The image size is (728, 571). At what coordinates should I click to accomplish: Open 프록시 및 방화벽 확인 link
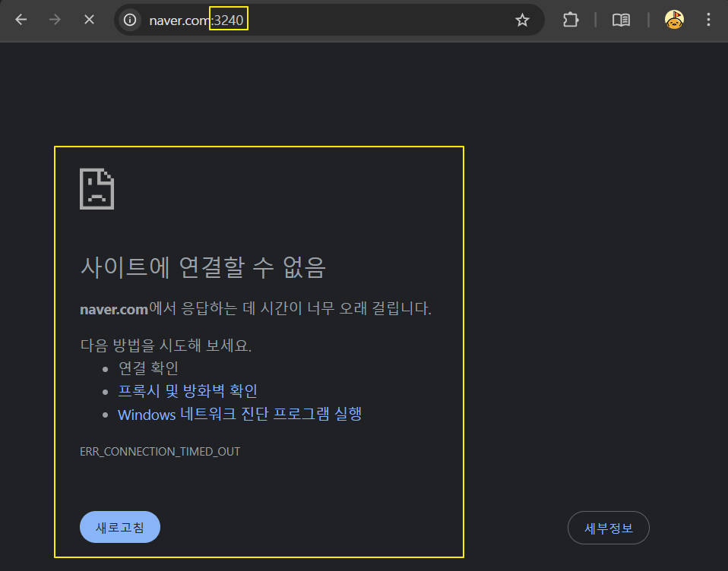188,391
